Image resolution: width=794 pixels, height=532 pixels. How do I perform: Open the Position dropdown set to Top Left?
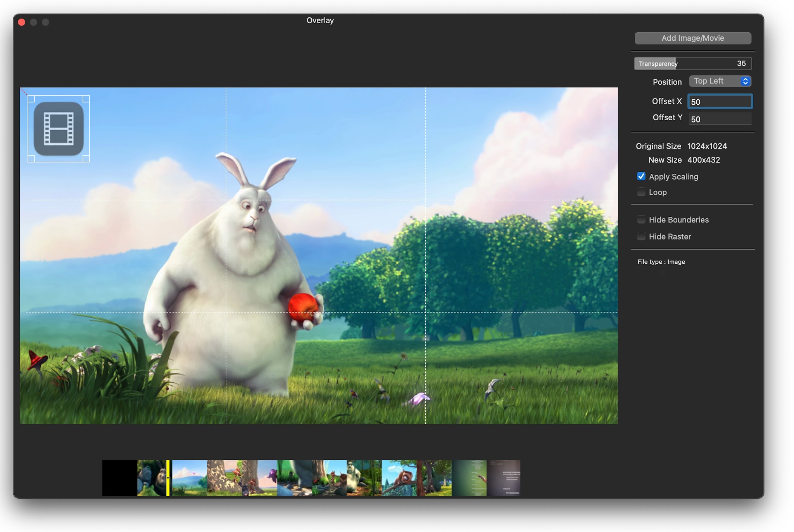pos(720,81)
